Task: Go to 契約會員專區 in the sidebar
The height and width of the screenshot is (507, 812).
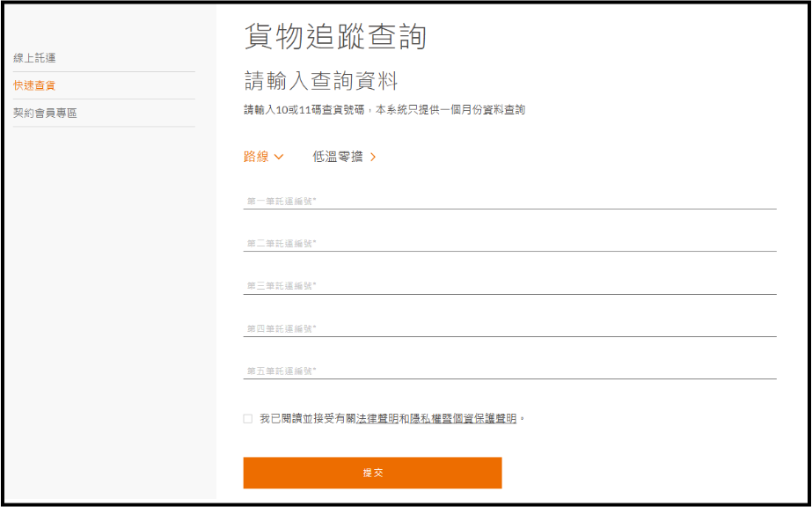Action: click(x=45, y=113)
